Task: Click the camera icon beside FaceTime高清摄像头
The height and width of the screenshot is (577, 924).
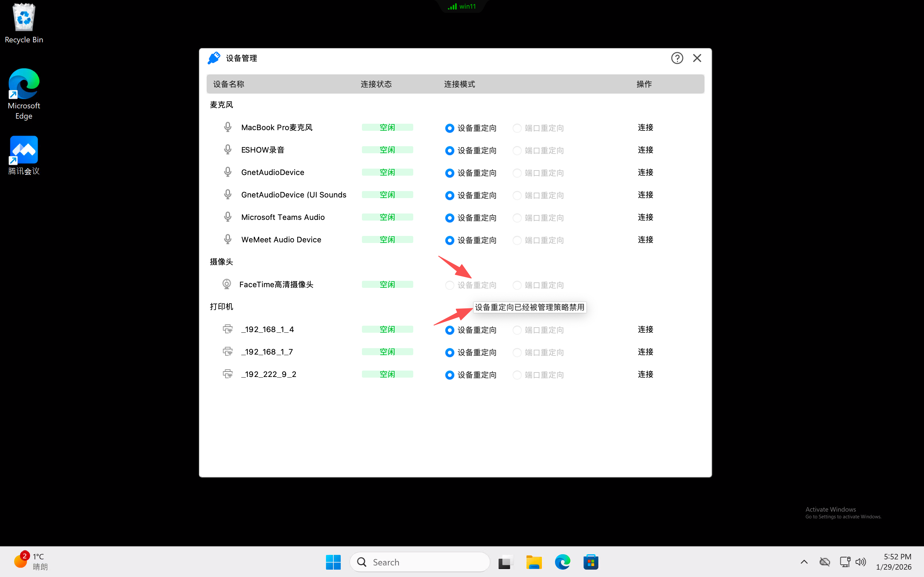Action: point(227,284)
